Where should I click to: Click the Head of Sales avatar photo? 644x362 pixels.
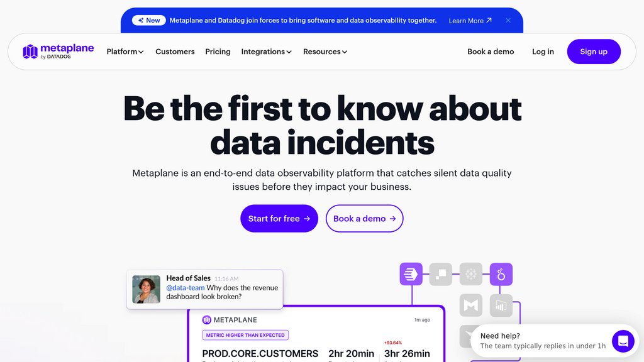pos(146,289)
